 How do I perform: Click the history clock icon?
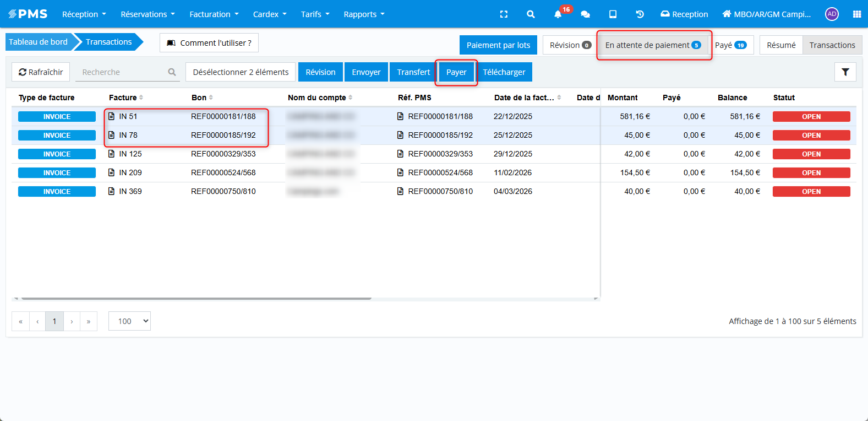640,14
